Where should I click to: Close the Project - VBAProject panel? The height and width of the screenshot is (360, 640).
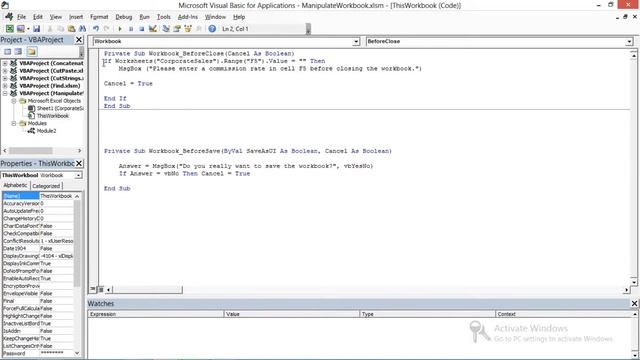(79, 40)
